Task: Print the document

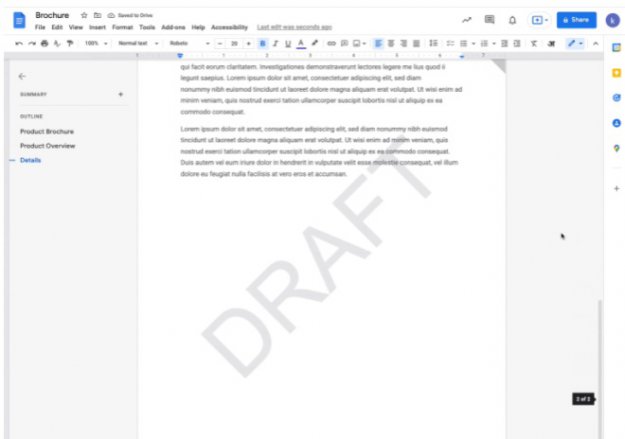Action: pyautogui.click(x=45, y=43)
